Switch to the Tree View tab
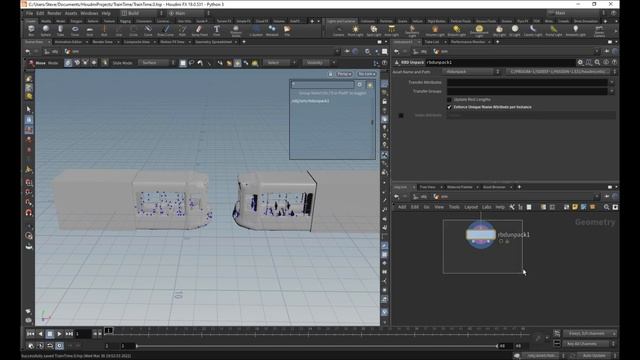The width and height of the screenshot is (640, 360). 427,187
